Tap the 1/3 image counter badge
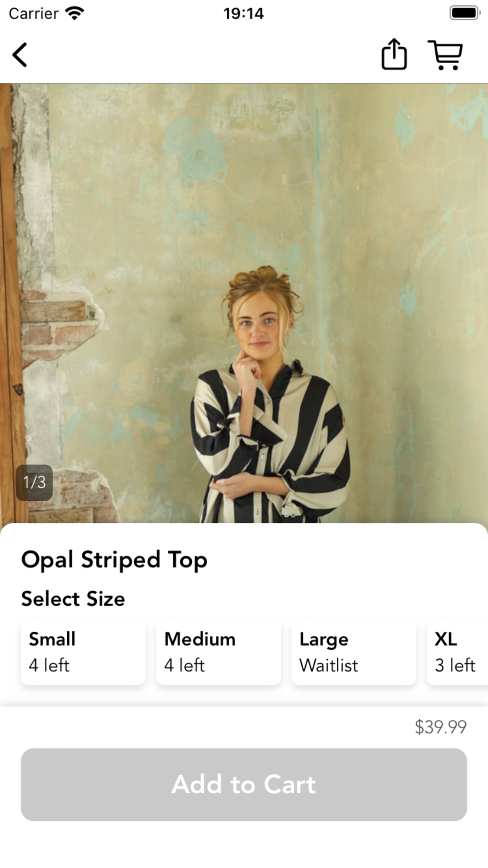The width and height of the screenshot is (488, 868). tap(34, 482)
